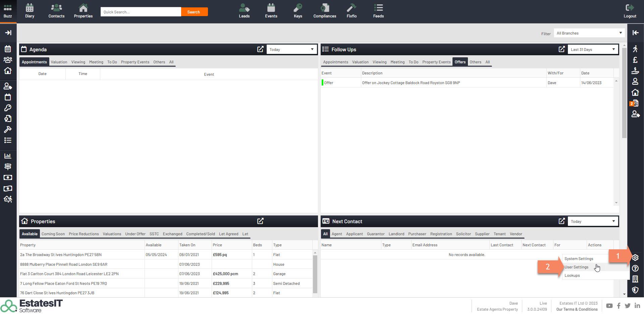Open Fixflo from the top toolbar
644x314 pixels.
(x=352, y=11)
